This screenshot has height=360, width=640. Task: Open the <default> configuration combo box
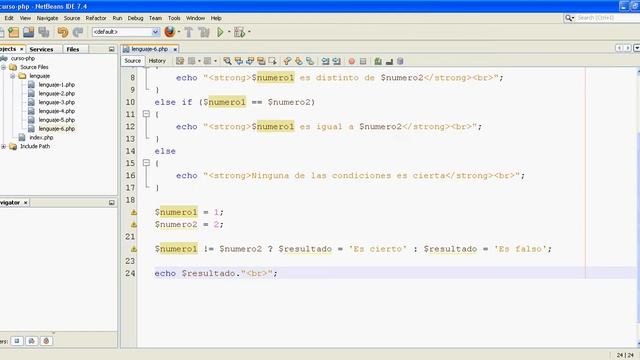coord(126,32)
